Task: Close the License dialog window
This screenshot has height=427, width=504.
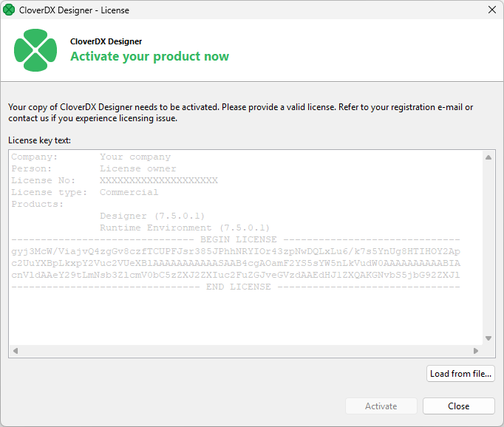Action: pyautogui.click(x=491, y=10)
